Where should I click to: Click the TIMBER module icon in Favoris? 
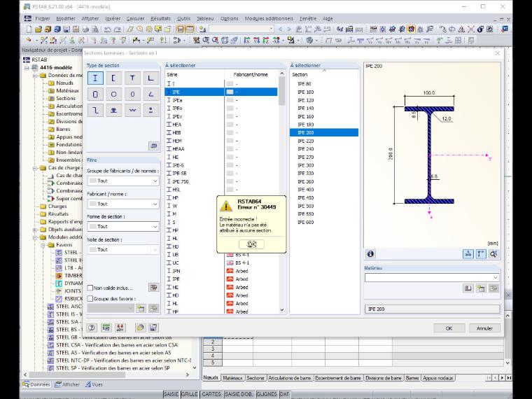point(59,276)
